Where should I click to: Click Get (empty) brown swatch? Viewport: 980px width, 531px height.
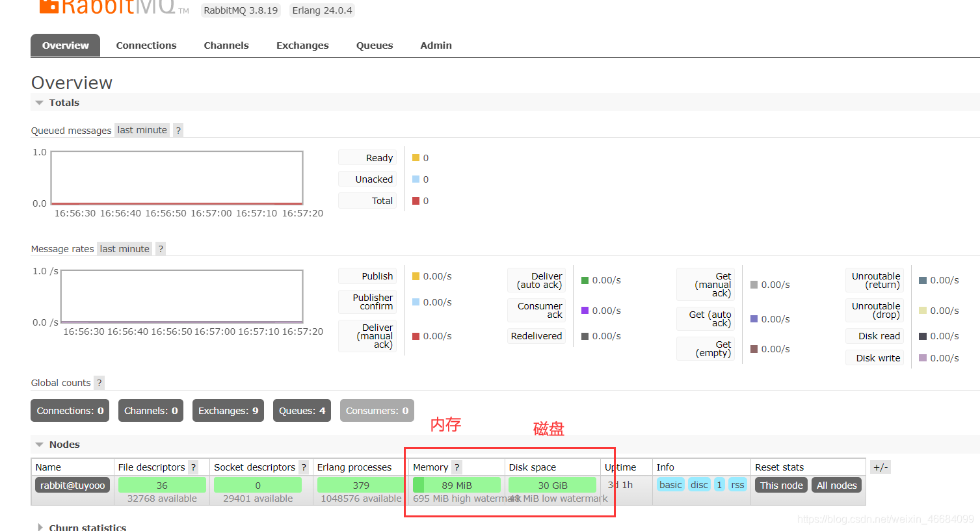(754, 349)
